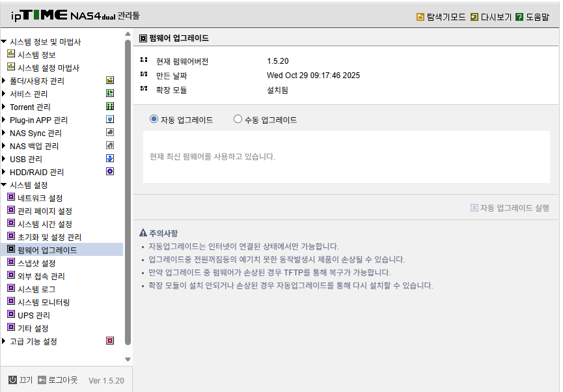Click the 탐색기모드 explorer mode icon
Screen dimensions: 563x392
[420, 17]
